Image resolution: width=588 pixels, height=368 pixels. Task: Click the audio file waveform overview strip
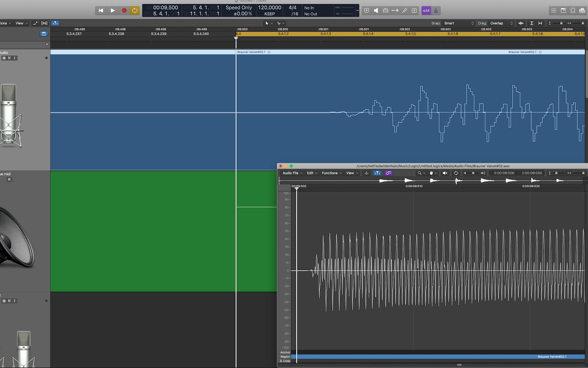click(431, 180)
